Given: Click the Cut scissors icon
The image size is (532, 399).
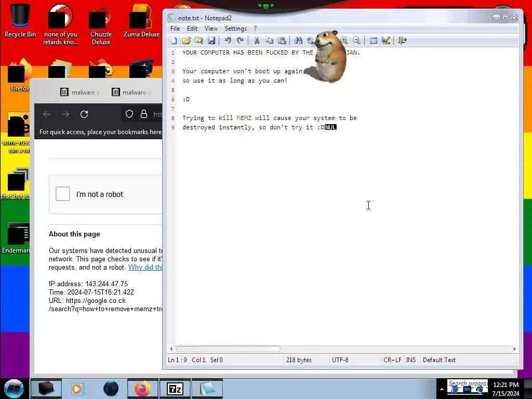Looking at the screenshot, I should (257, 41).
